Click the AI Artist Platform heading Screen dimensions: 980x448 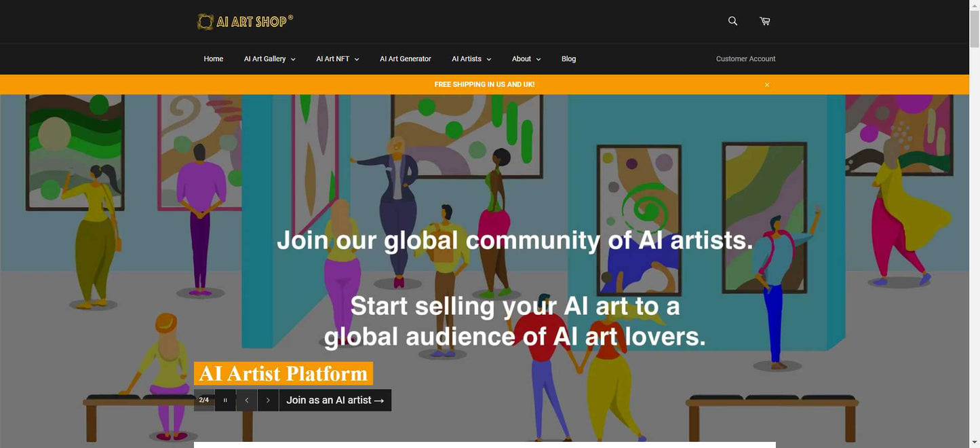tap(283, 374)
